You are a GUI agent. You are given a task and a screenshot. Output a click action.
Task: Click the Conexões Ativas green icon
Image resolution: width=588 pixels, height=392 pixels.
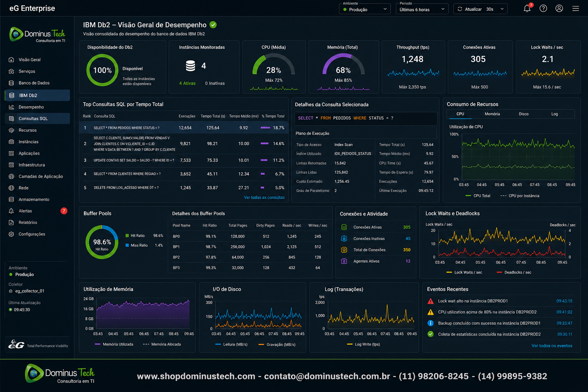coord(344,227)
